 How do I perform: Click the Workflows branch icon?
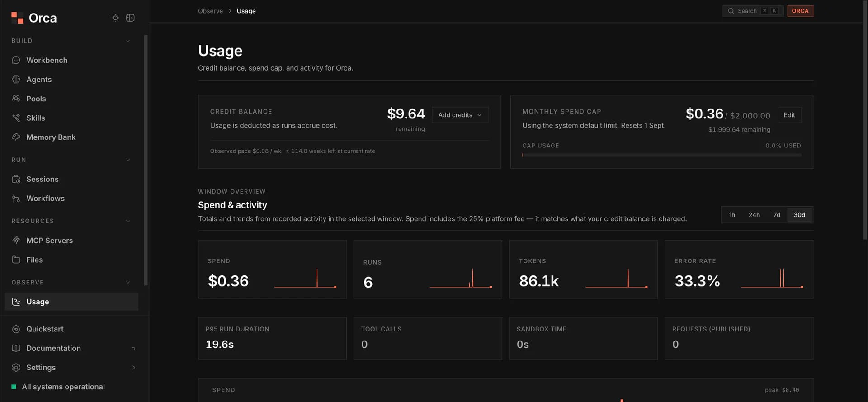[16, 198]
